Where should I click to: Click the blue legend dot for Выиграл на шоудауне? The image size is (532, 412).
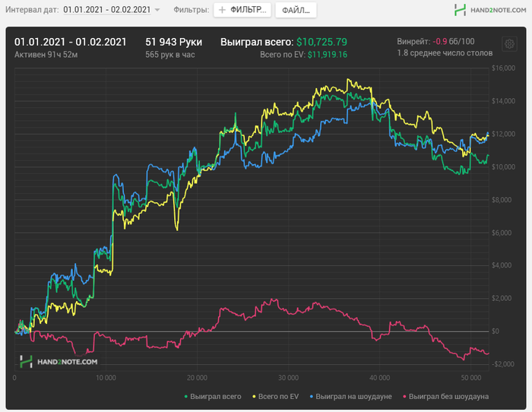click(x=312, y=396)
